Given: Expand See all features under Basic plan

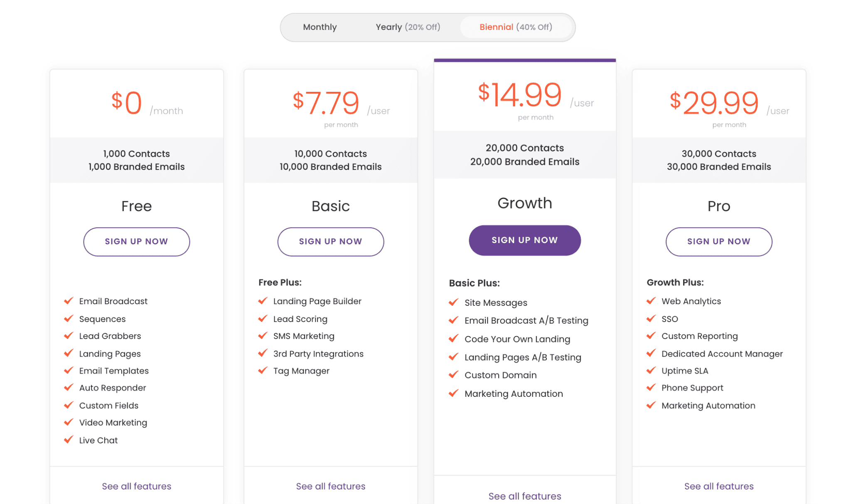Looking at the screenshot, I should tap(330, 486).
